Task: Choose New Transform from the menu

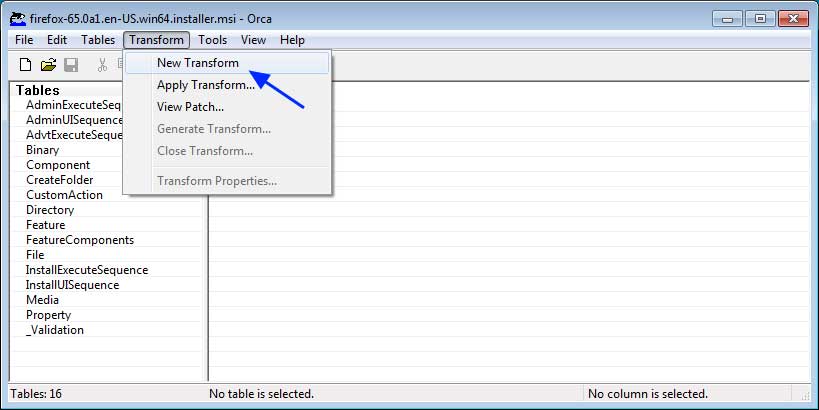Action: click(x=227, y=63)
